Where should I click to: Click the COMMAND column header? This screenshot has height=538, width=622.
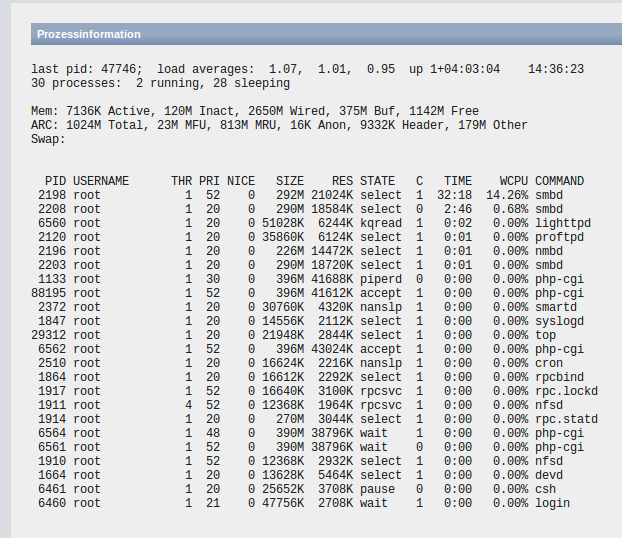[560, 181]
